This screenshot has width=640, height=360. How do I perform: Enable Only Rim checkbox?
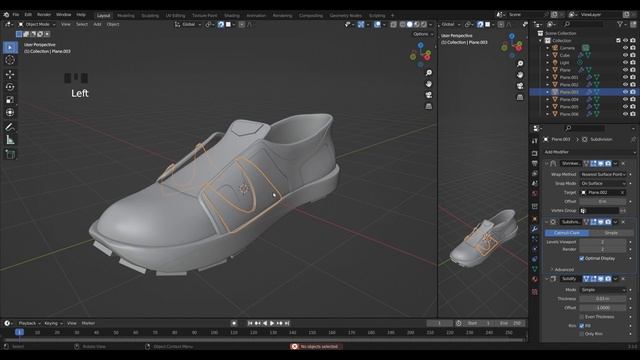[x=582, y=334]
